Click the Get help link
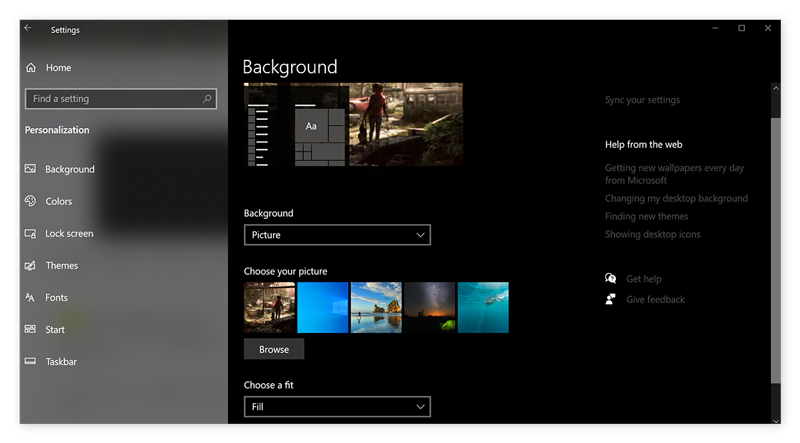 pyautogui.click(x=643, y=279)
